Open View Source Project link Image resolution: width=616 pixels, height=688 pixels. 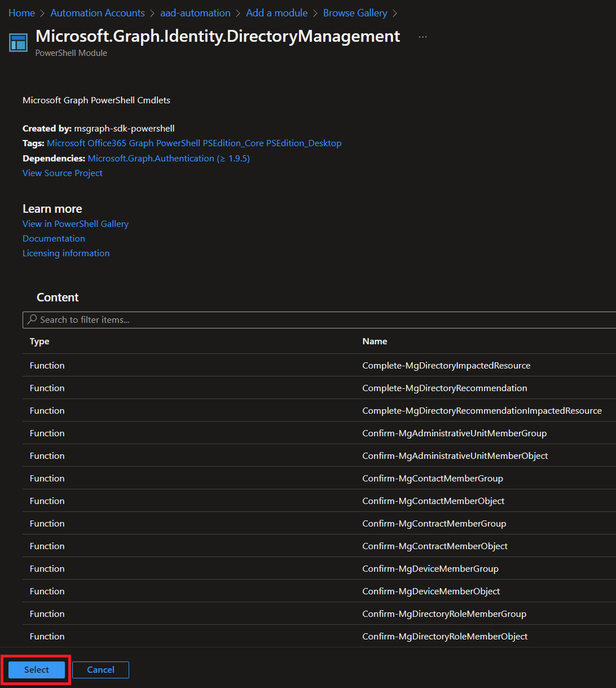pyautogui.click(x=62, y=173)
